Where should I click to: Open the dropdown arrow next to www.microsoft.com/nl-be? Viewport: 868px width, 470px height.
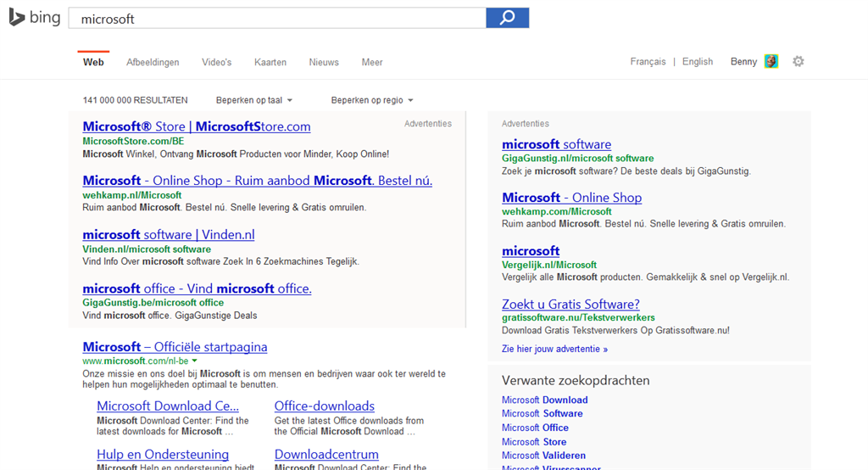(x=194, y=361)
